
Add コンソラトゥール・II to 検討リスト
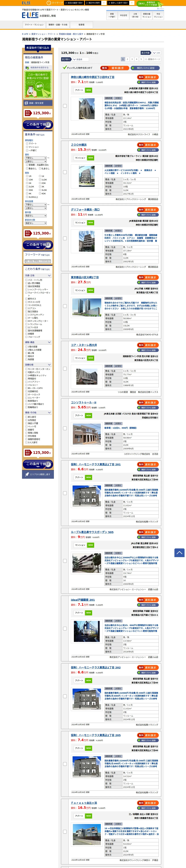click(x=148, y=408)
